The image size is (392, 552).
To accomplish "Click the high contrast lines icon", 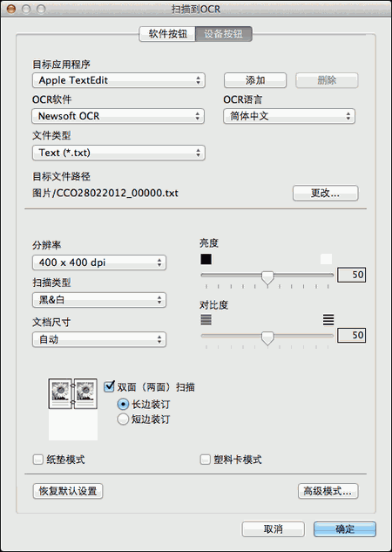I will pos(328,320).
